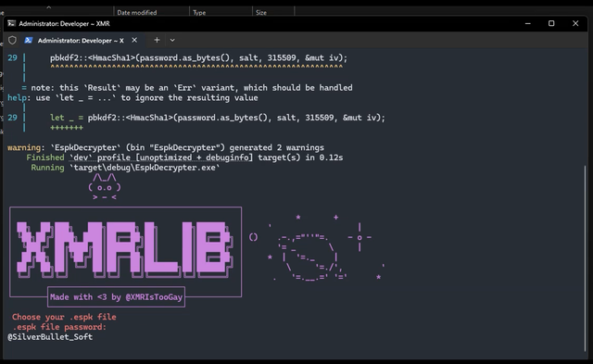Click Date modified column header in Explorer
593x364 pixels.
tap(137, 12)
